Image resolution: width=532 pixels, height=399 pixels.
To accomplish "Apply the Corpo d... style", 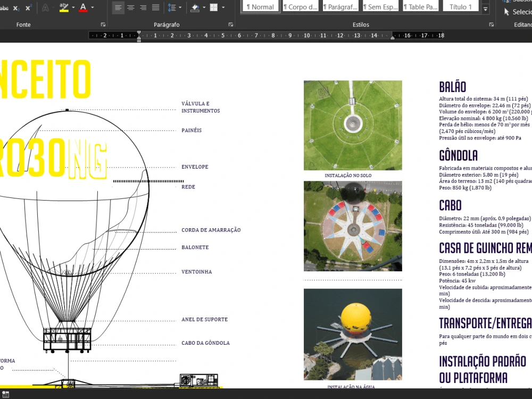I will 300,7.
